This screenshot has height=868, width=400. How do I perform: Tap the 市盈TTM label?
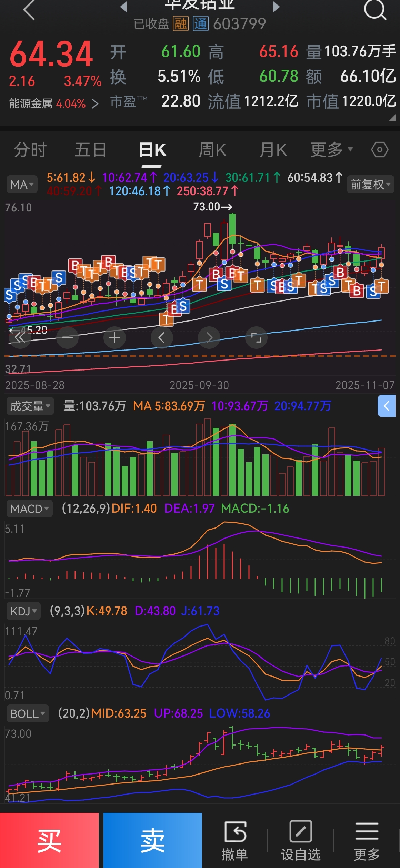click(x=129, y=102)
